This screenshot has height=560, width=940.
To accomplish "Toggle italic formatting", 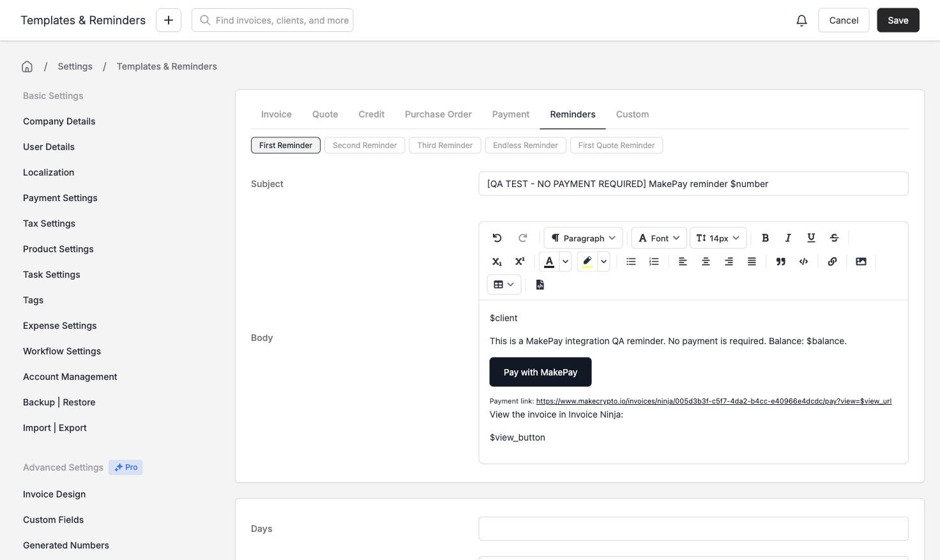I will click(788, 238).
